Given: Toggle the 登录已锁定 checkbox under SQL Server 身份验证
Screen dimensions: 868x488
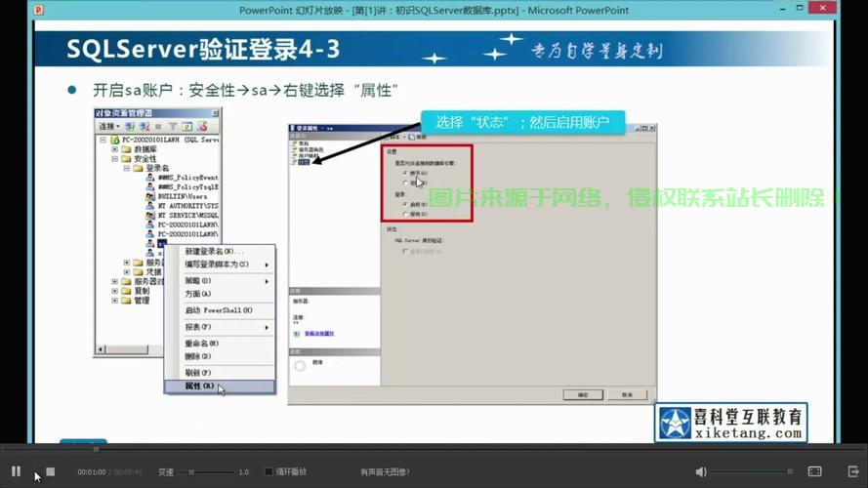Looking at the screenshot, I should point(405,251).
